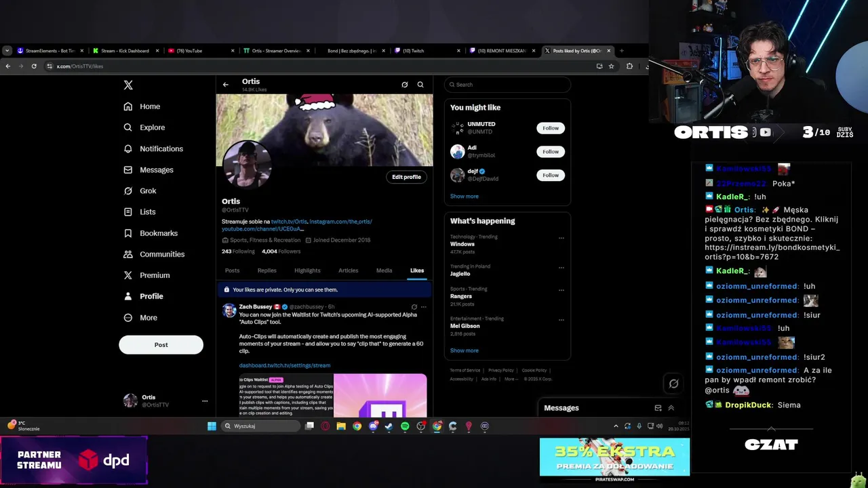Image resolution: width=868 pixels, height=488 pixels.
Task: Switch to the StreamElements browser tab
Action: pyautogui.click(x=50, y=51)
